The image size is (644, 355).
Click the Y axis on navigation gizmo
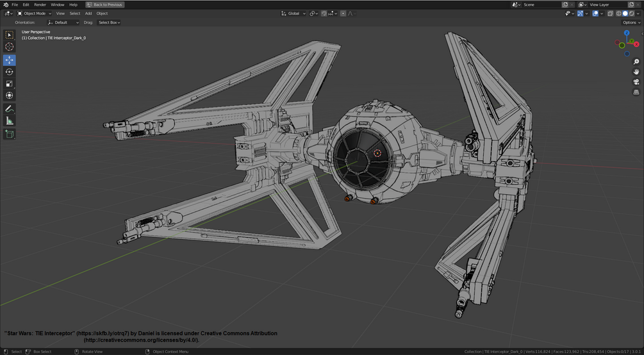(631, 41)
